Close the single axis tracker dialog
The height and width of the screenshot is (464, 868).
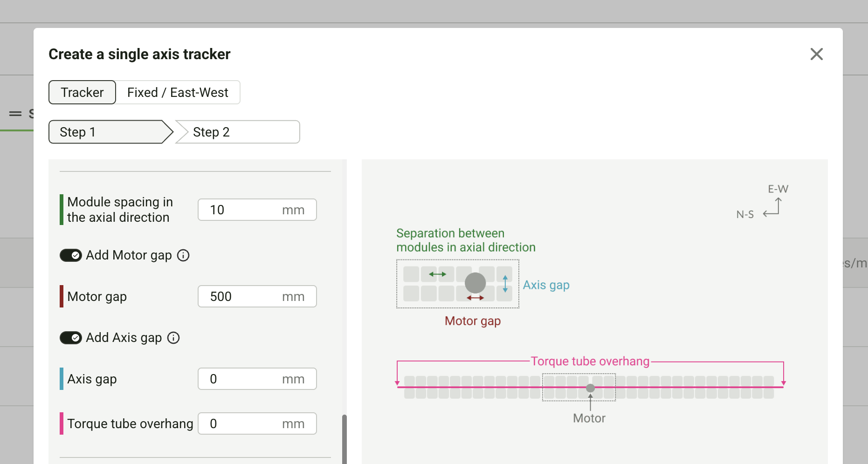click(x=816, y=54)
